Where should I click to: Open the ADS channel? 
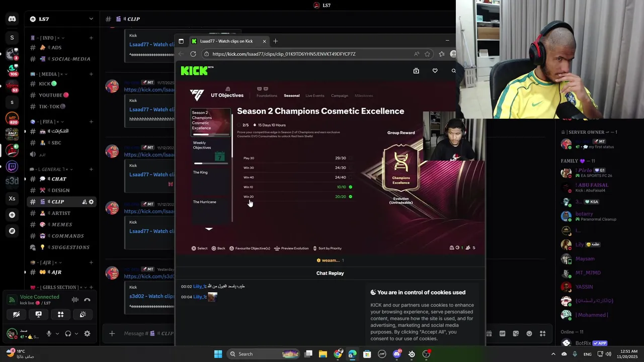[61, 48]
